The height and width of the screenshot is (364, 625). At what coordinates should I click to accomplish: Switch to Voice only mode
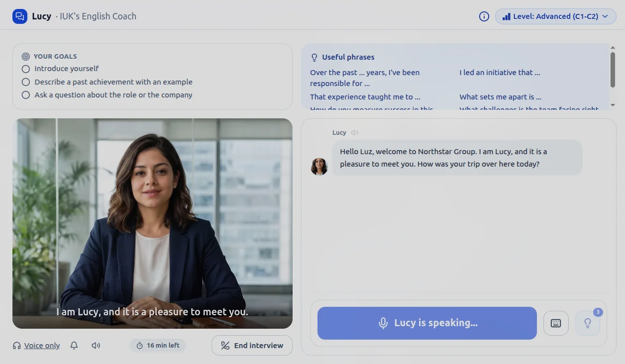pos(42,346)
